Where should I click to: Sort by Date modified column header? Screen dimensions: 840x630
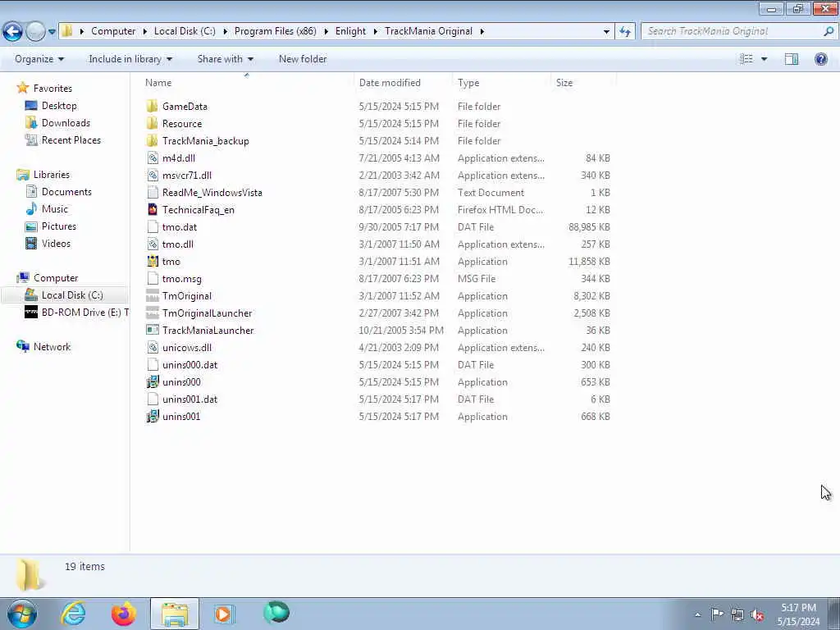pos(390,83)
